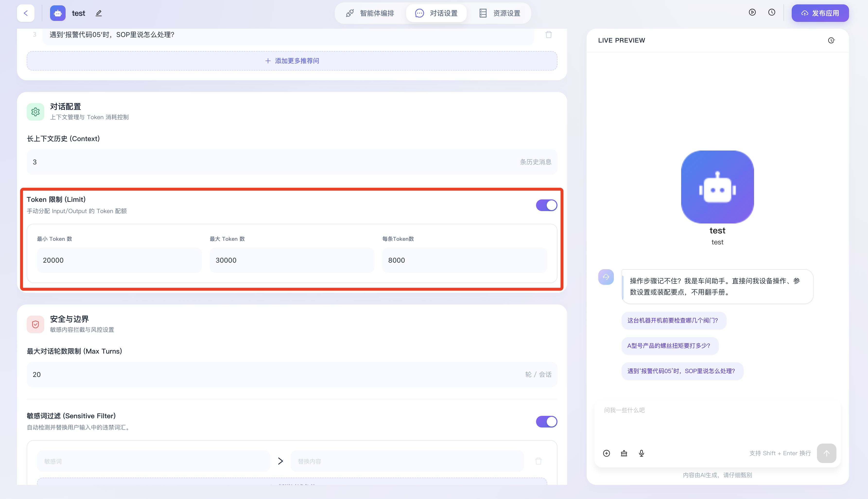This screenshot has width=868, height=499.
Task: Click the microphone icon in chat input
Action: point(641,453)
